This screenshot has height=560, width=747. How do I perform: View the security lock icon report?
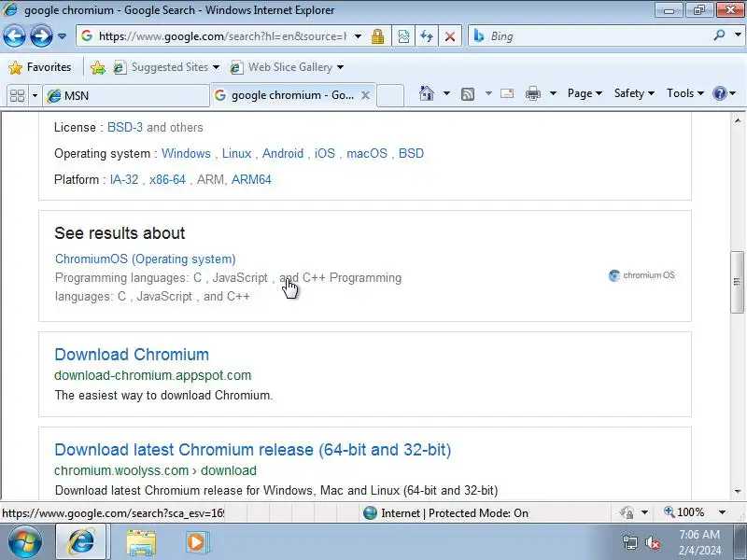point(378,36)
